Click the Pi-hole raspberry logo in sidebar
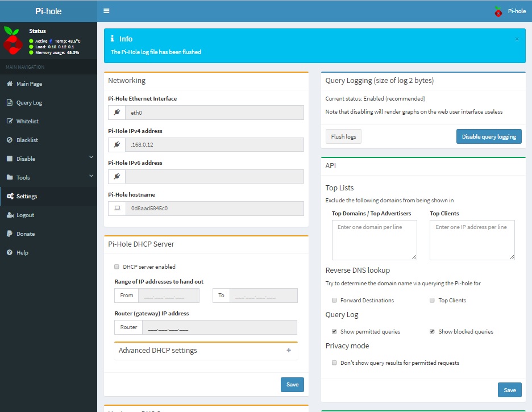The height and width of the screenshot is (412, 532). tap(13, 40)
